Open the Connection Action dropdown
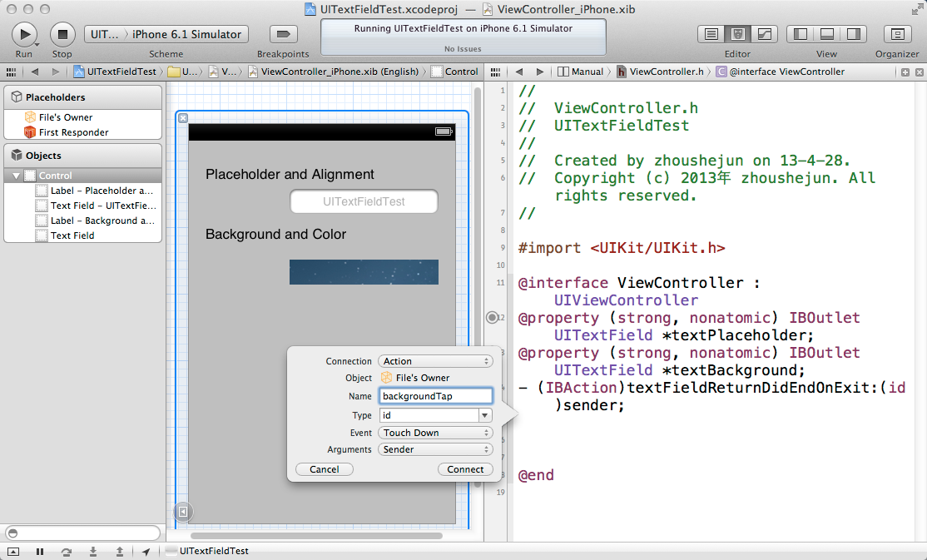927x560 pixels. tap(435, 361)
